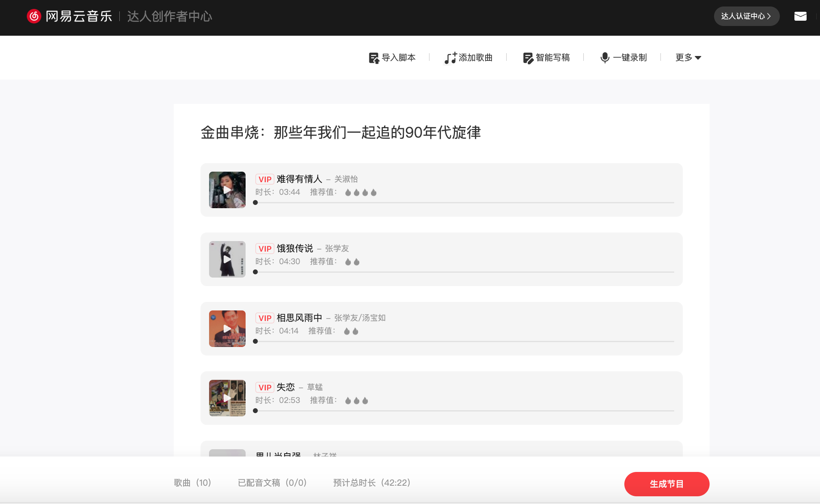
Task: Click the 导入脚本 import script icon
Action: [x=373, y=58]
